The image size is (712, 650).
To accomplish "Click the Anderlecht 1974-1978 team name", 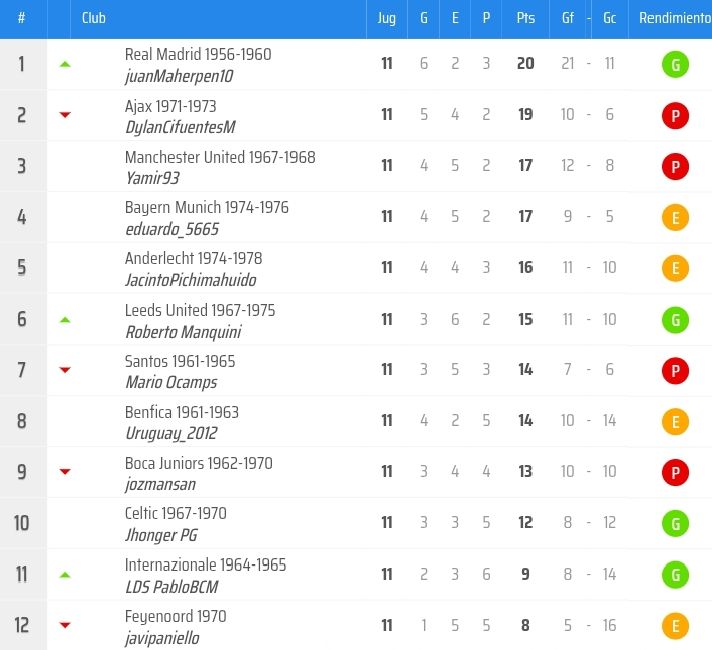I will point(193,258).
